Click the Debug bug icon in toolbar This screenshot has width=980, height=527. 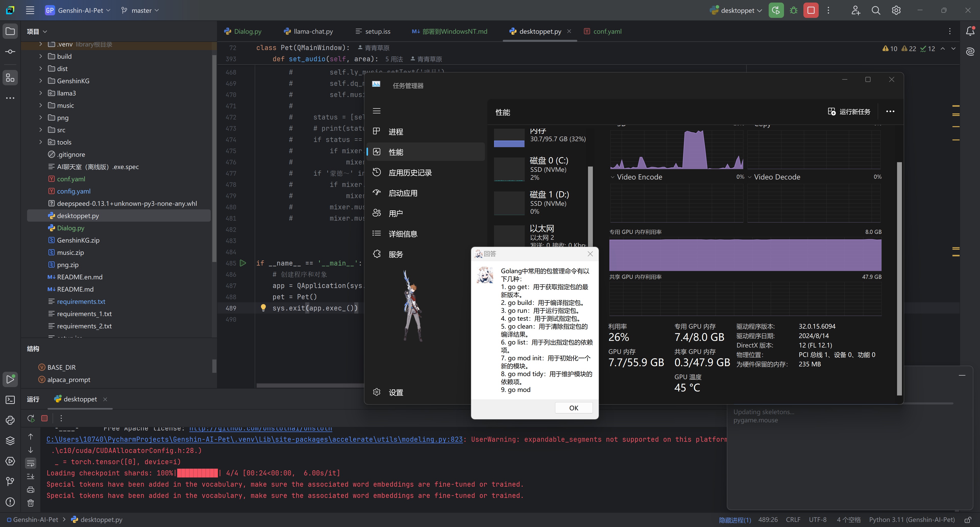point(793,10)
